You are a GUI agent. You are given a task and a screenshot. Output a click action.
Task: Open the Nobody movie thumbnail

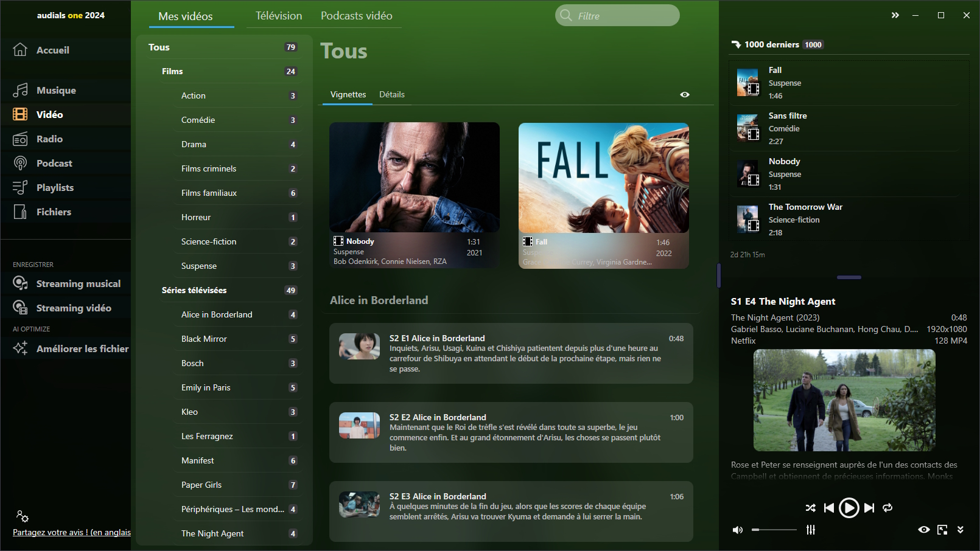click(415, 177)
